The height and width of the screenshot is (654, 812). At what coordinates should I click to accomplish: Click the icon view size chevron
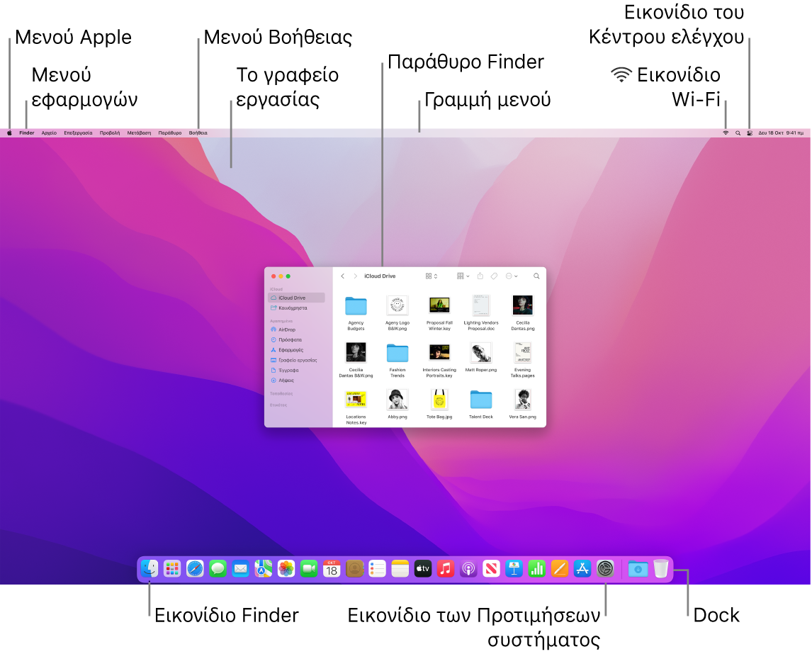(x=435, y=276)
